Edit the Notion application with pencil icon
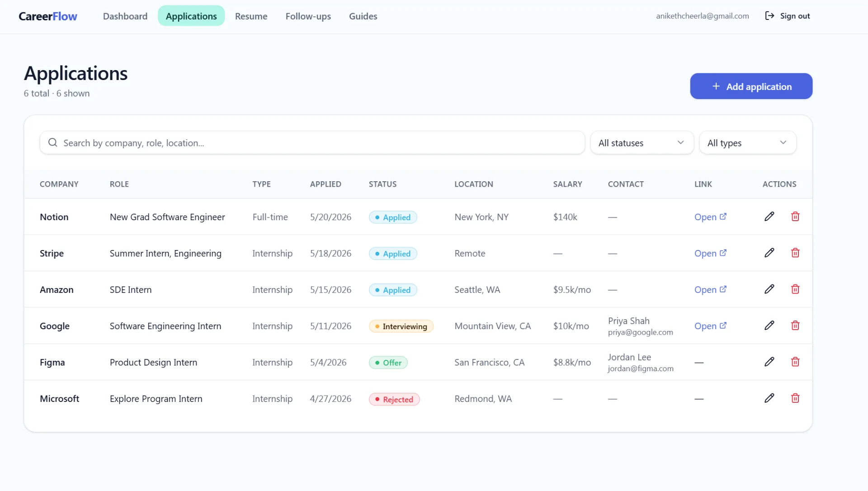The width and height of the screenshot is (868, 491). click(x=769, y=217)
